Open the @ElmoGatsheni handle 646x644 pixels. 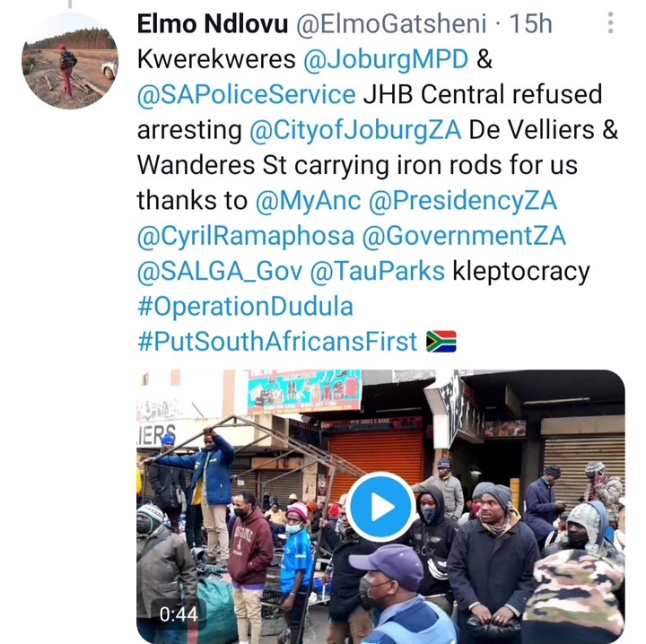(391, 23)
